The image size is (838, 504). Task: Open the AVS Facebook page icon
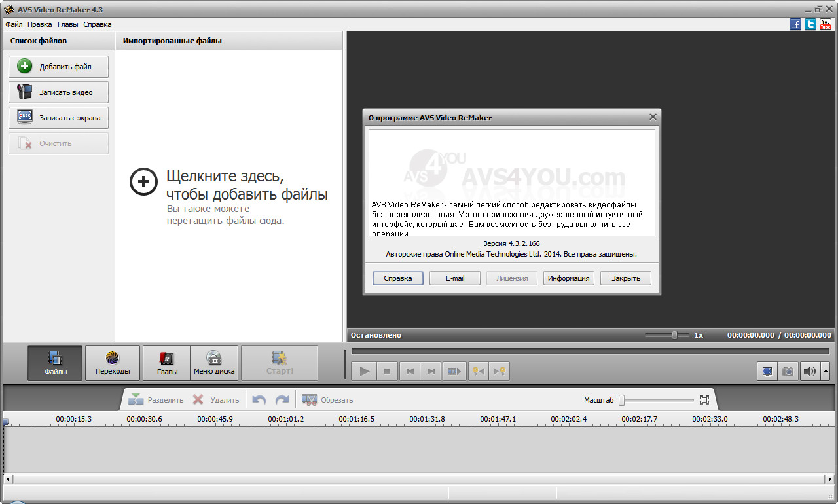coord(795,24)
